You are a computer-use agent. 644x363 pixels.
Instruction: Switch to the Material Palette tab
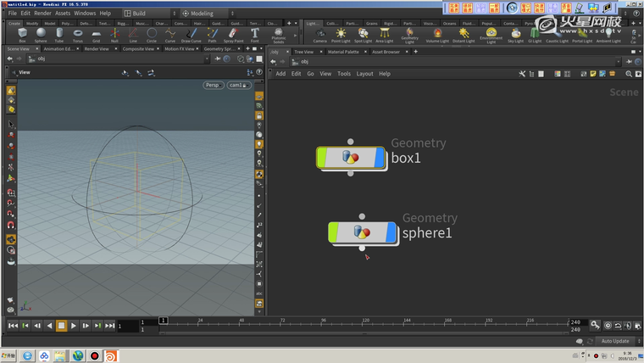pyautogui.click(x=343, y=52)
